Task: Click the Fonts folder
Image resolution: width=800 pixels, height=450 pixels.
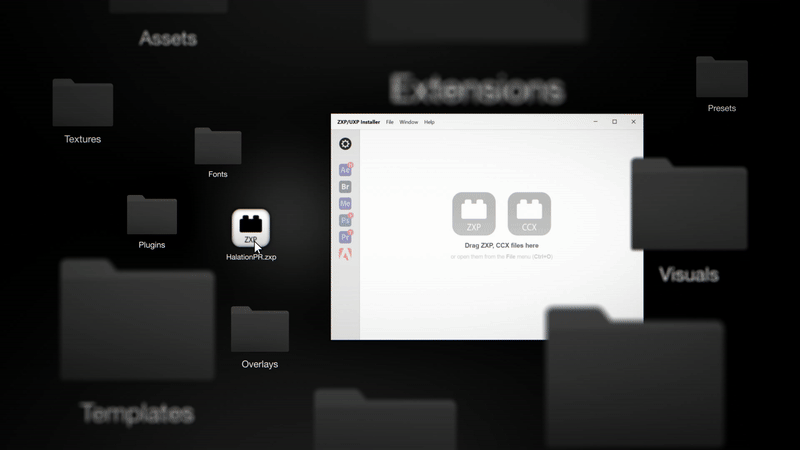Action: click(x=217, y=146)
